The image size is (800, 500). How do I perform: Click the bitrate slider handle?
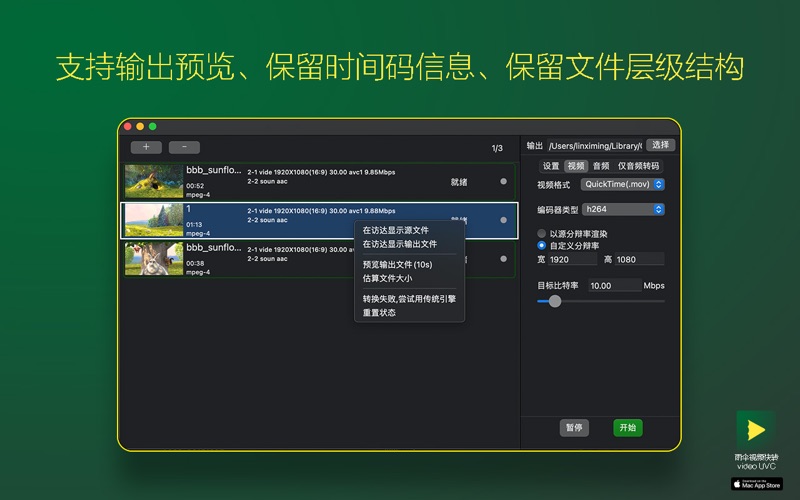tap(555, 301)
